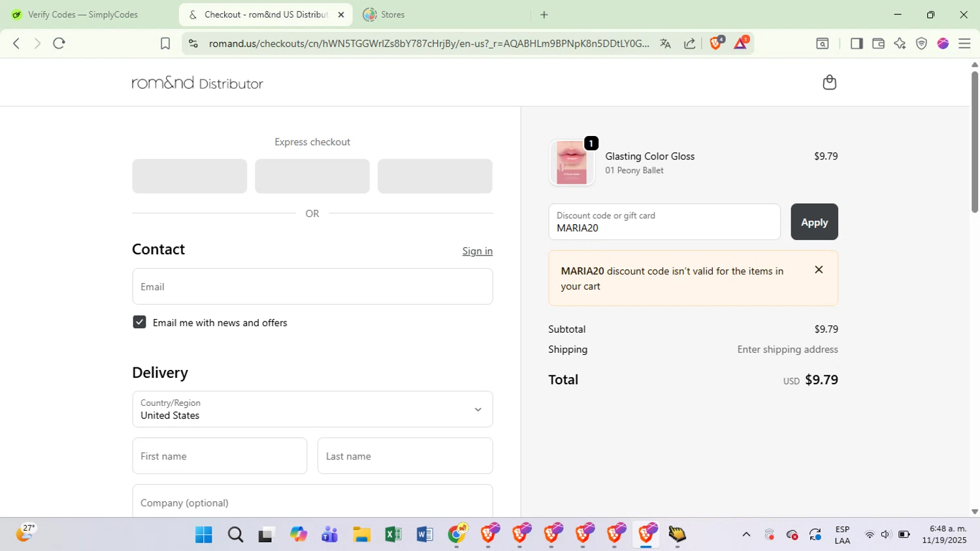Show hidden system tray icons
980x551 pixels.
tap(746, 535)
